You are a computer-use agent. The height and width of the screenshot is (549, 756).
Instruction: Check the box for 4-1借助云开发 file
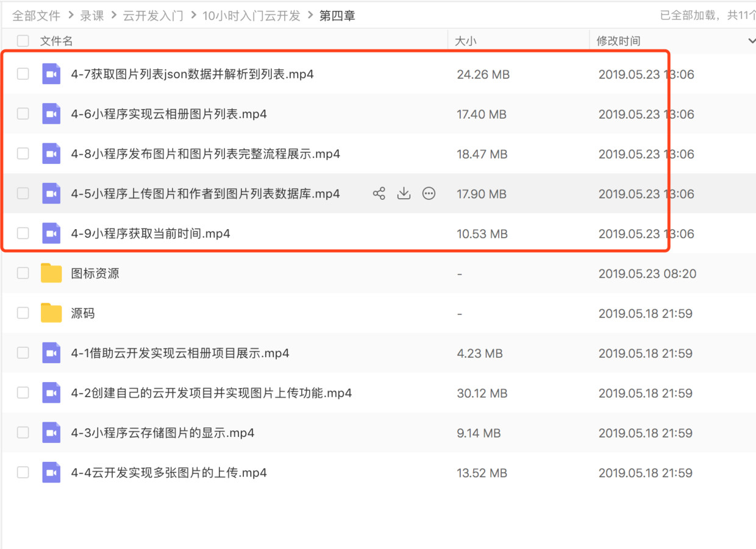point(23,353)
